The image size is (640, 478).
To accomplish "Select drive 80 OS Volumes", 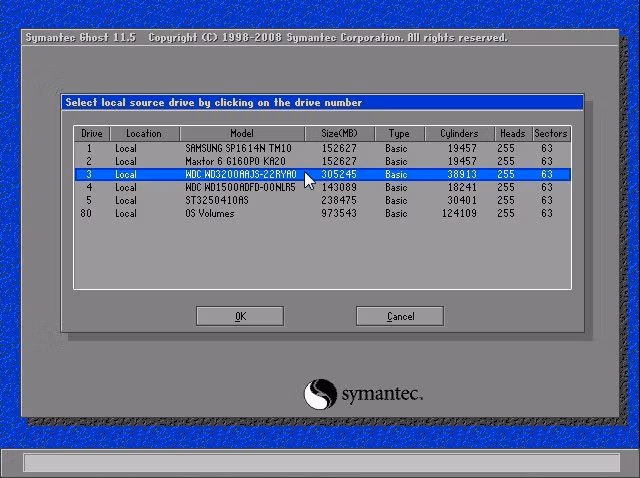I will point(322,213).
